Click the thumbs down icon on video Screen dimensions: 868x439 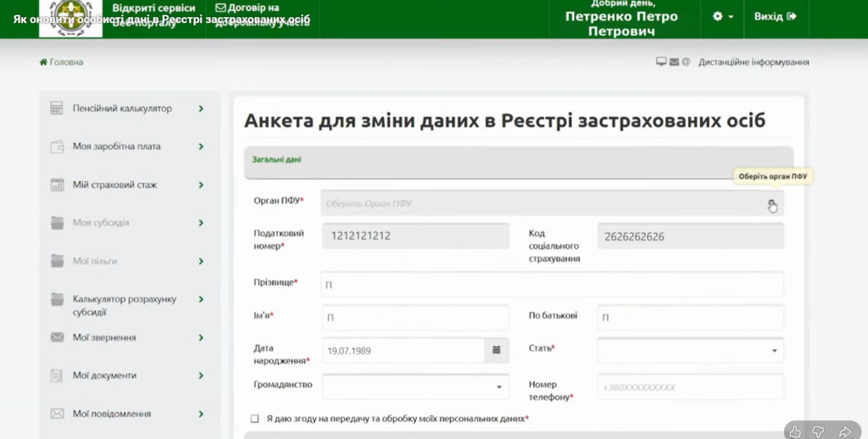(x=819, y=431)
